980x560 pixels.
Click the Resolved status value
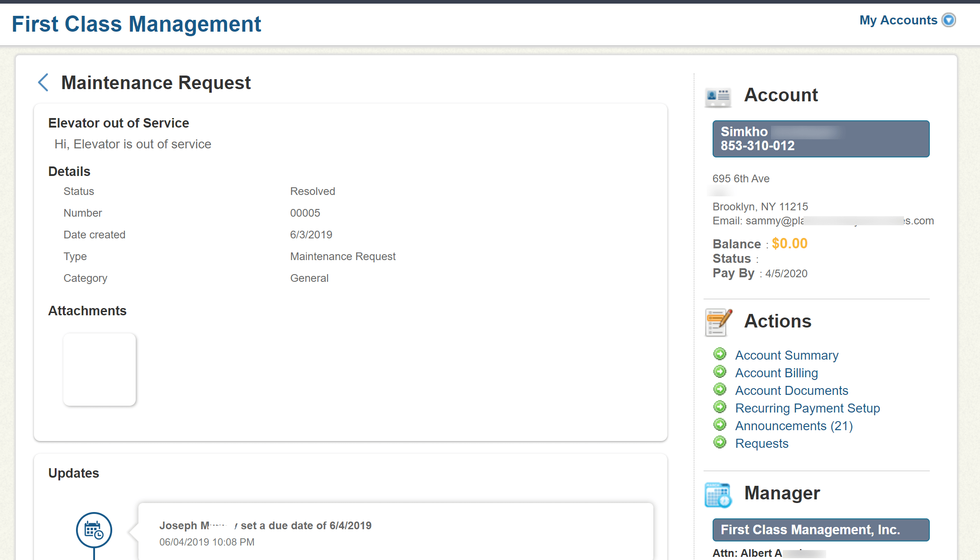click(313, 191)
